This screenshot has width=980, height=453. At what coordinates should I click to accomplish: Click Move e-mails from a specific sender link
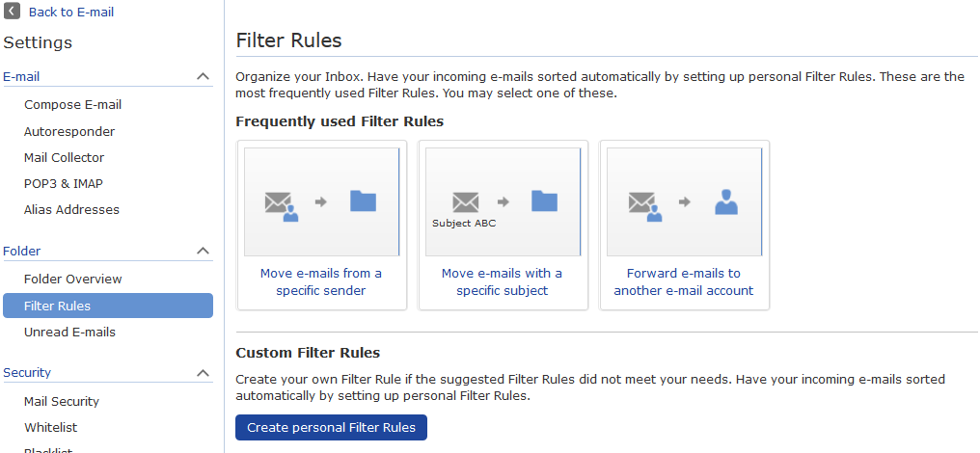[x=321, y=281]
